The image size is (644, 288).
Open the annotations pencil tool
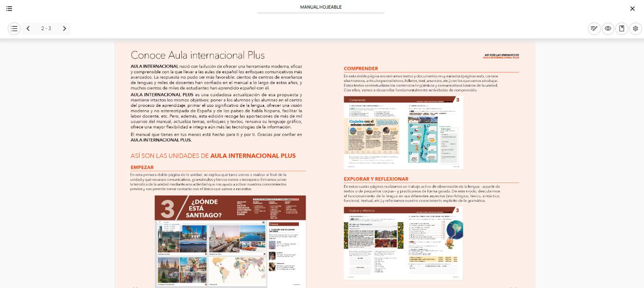594,29
